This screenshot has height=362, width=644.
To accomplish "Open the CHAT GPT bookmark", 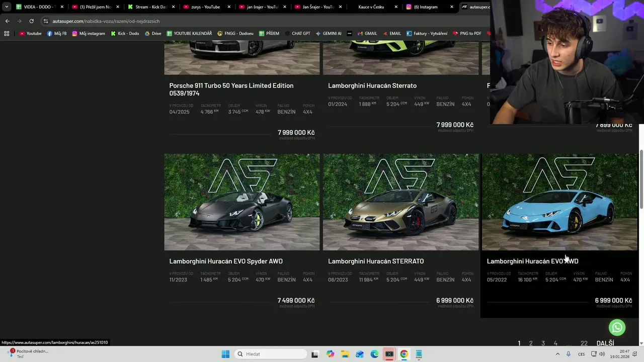I will pyautogui.click(x=297, y=34).
